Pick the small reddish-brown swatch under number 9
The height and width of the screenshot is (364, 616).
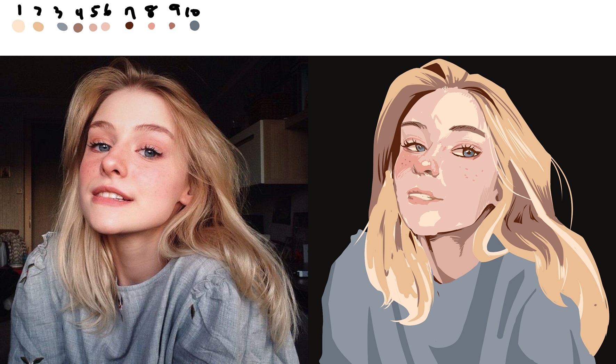point(172,26)
